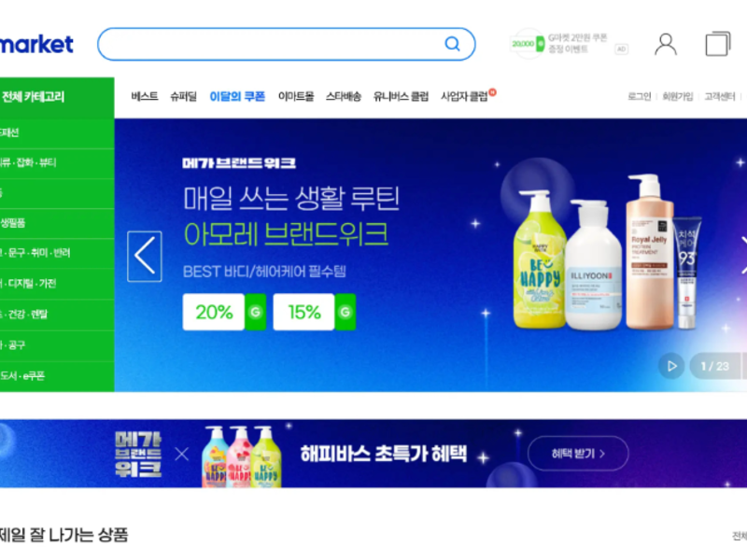Expand the 전체 카테고리 menu
Screen dimensions: 747x560
point(57,97)
